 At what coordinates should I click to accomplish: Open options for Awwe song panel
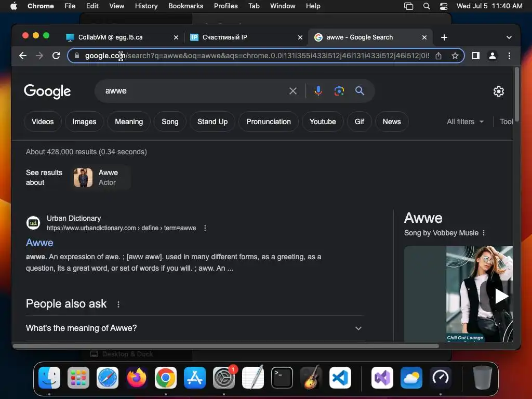pyautogui.click(x=484, y=233)
